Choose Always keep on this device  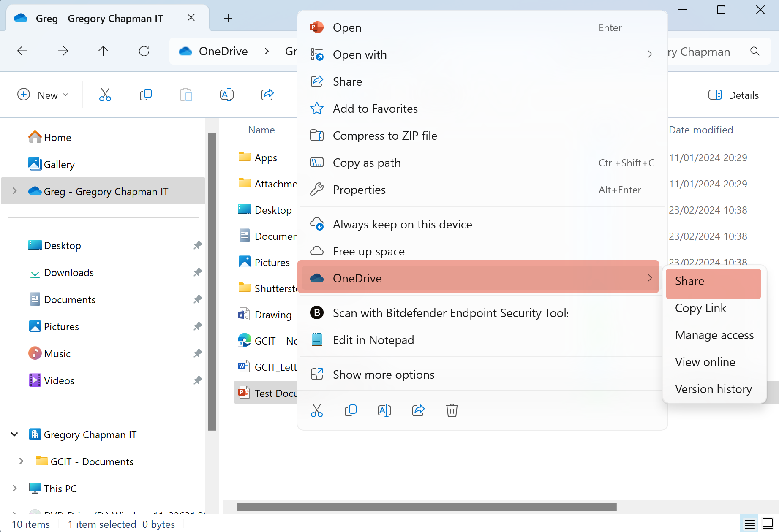point(402,225)
